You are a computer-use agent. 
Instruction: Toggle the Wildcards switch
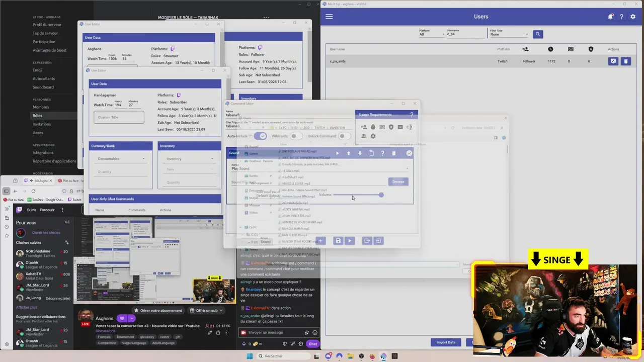(296, 136)
